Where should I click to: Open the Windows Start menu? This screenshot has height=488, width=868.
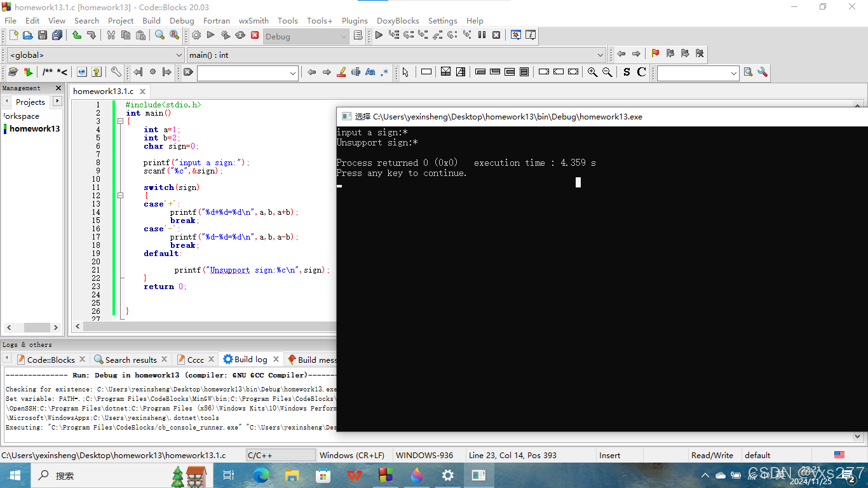[x=15, y=475]
